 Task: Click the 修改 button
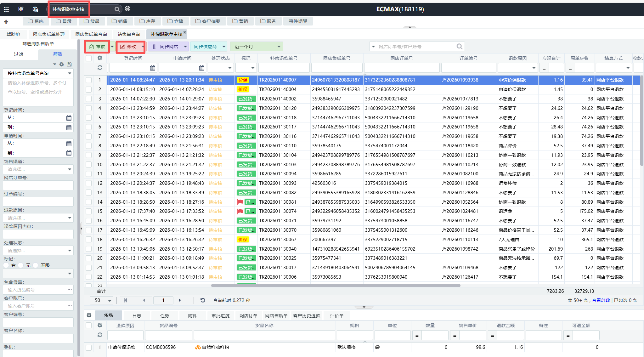click(128, 47)
